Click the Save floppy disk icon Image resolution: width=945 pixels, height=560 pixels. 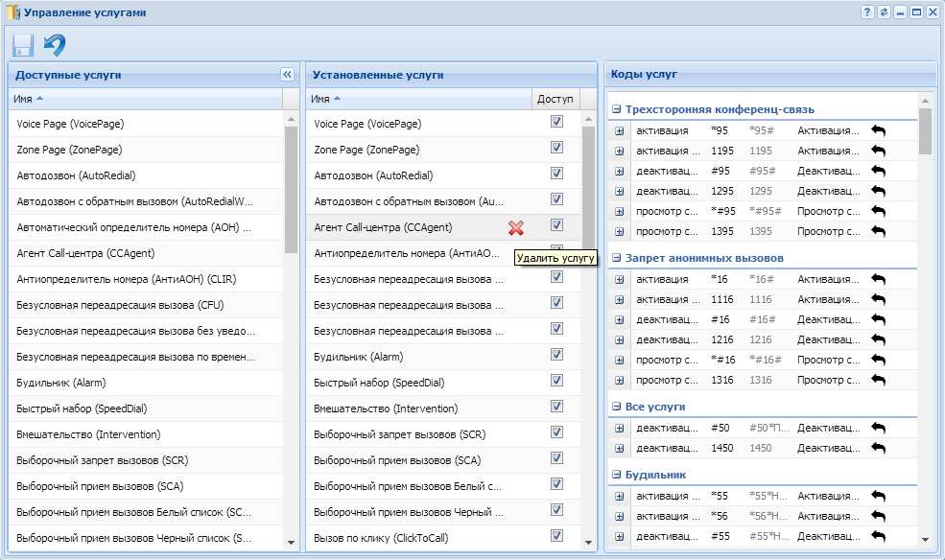23,45
